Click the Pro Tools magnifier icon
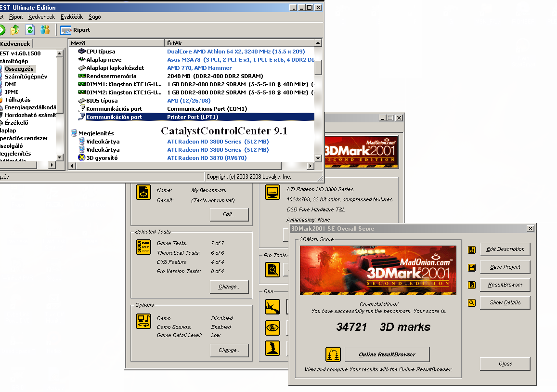This screenshot has height=392, width=557. point(272,269)
